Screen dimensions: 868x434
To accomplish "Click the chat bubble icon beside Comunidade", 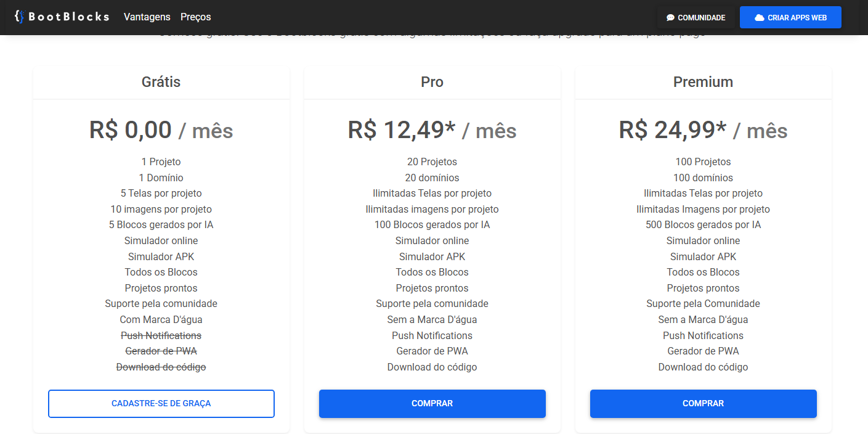I will coord(670,18).
